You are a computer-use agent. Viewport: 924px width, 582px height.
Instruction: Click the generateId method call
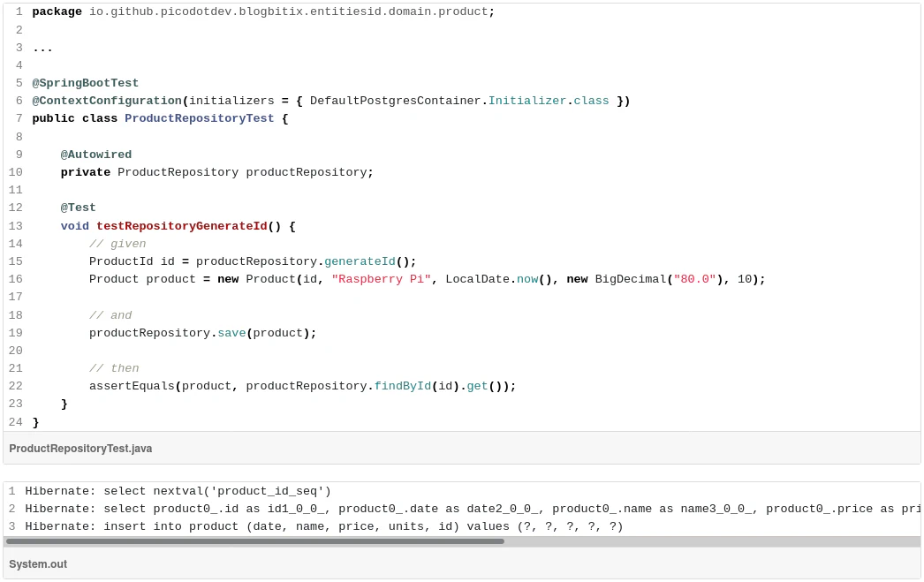click(360, 261)
